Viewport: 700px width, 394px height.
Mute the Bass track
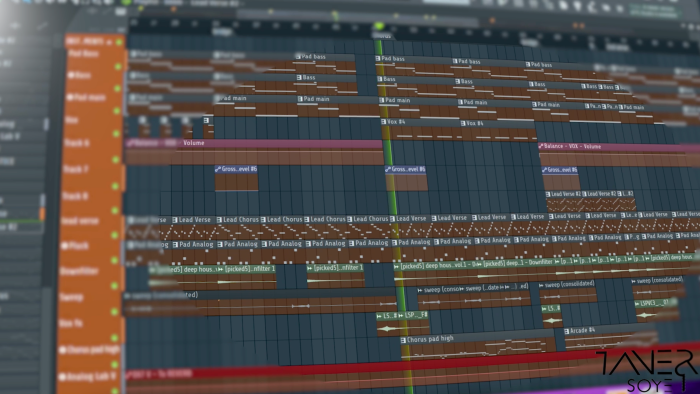[117, 88]
